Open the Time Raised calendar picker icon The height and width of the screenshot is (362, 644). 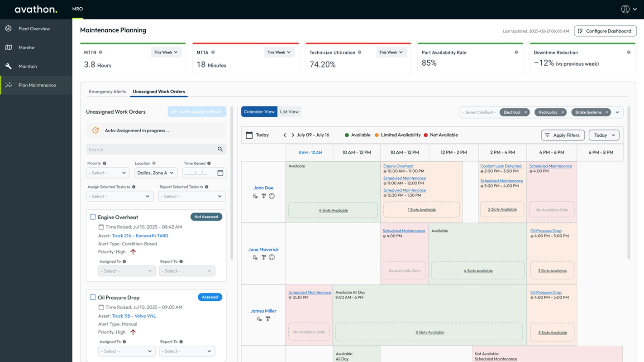[220, 173]
